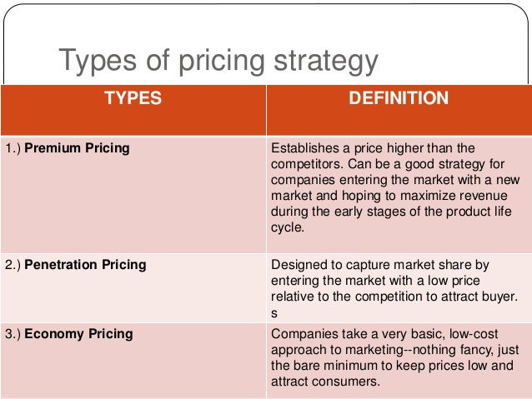The height and width of the screenshot is (399, 532).
Task: Click the 'Premium Pricing' row label
Action: 77,148
